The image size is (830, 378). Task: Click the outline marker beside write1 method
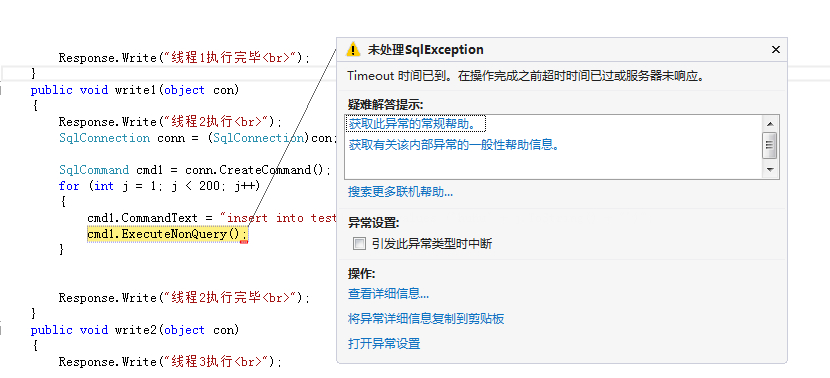2,91
